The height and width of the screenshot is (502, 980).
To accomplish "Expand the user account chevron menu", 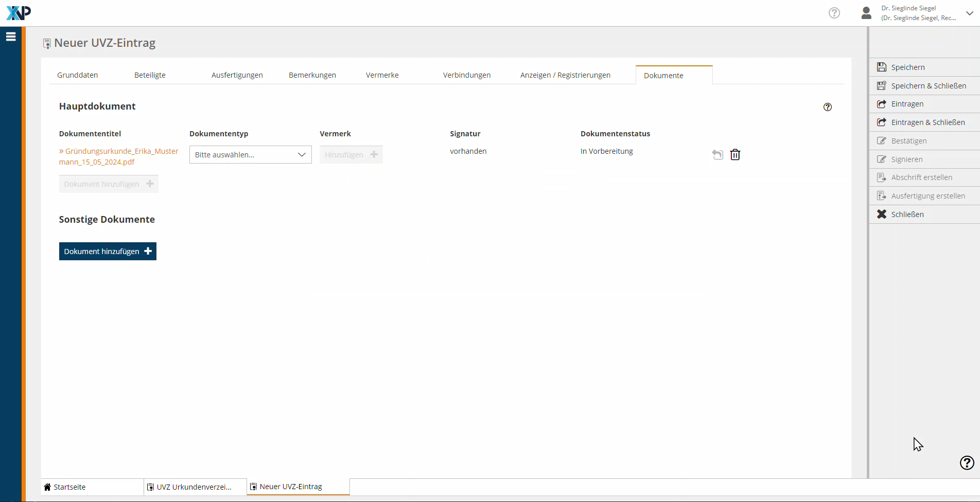I will pos(969,13).
